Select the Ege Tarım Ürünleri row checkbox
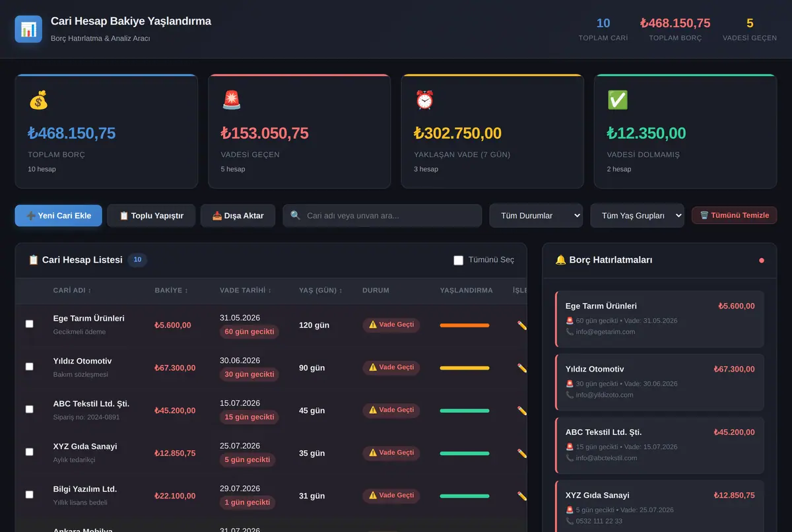The image size is (792, 532). point(29,324)
